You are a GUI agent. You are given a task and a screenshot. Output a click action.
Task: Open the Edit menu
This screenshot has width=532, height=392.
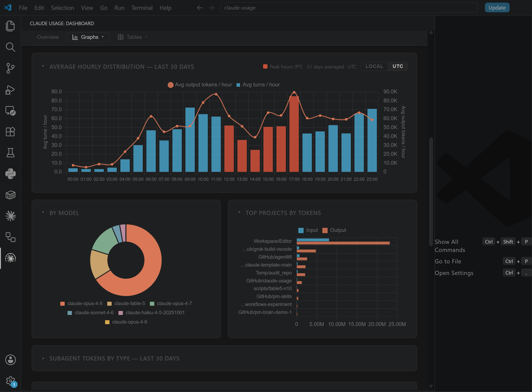point(39,8)
